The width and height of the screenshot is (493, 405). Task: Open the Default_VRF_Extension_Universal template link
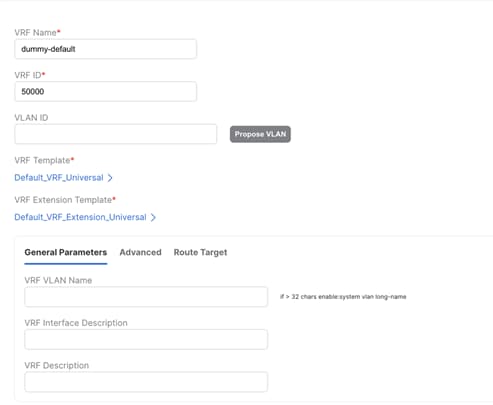point(80,217)
